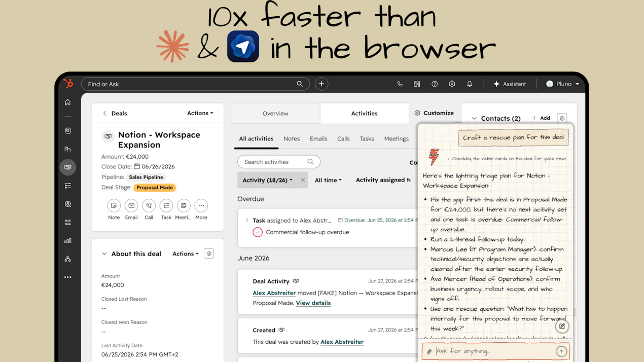The width and height of the screenshot is (644, 362).
Task: Open the Assistant button in the top bar
Action: click(x=509, y=84)
